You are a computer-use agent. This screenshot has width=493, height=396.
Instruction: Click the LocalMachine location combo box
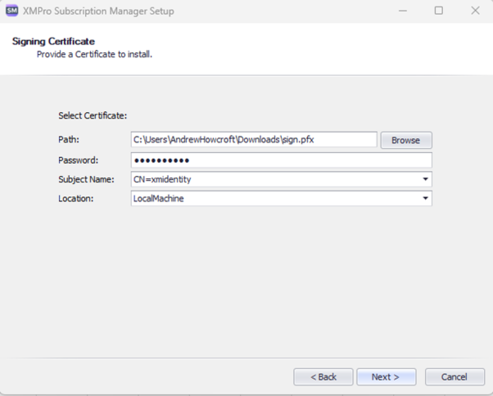[282, 198]
